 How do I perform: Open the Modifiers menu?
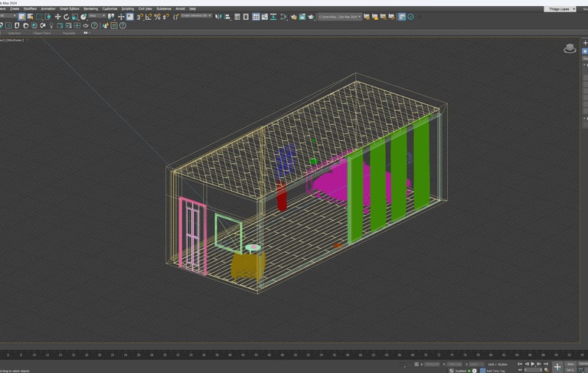(30, 8)
